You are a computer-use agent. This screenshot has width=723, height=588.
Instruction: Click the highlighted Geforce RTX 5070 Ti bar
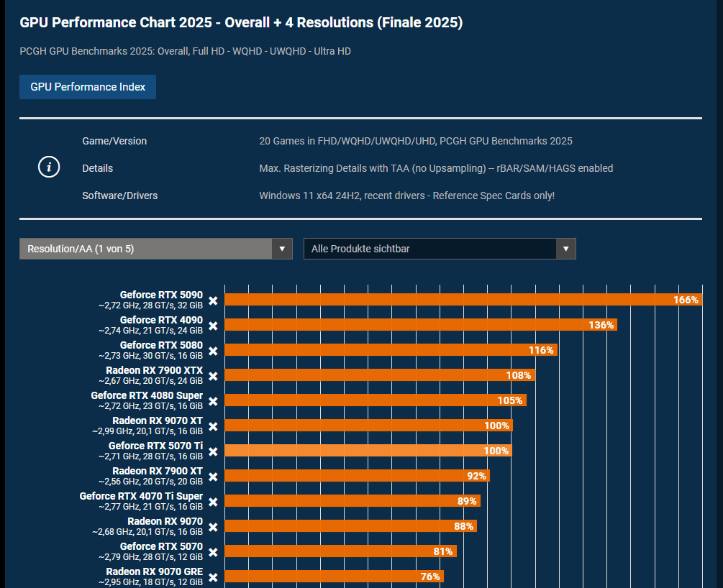(x=368, y=450)
